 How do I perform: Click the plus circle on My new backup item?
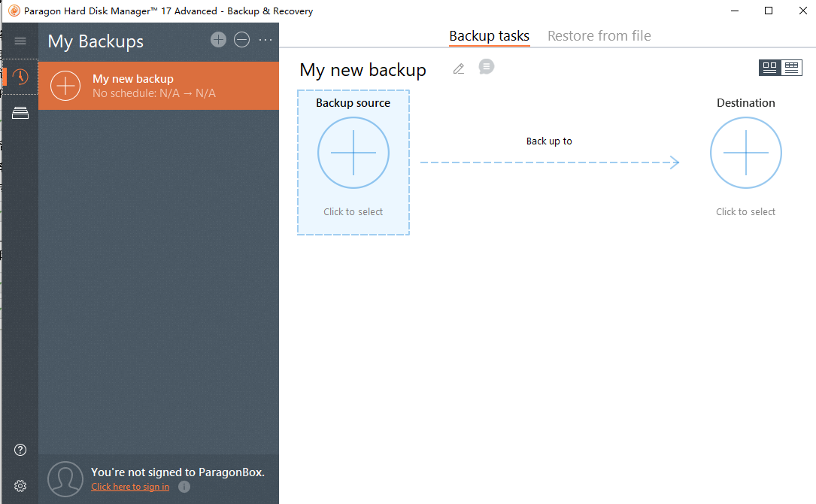pyautogui.click(x=65, y=86)
